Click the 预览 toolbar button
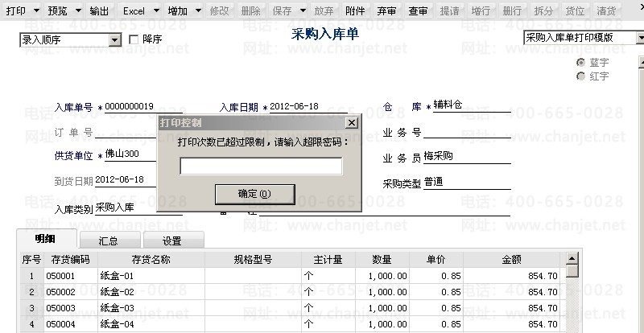Image resolution: width=644 pixels, height=333 pixels. click(57, 11)
